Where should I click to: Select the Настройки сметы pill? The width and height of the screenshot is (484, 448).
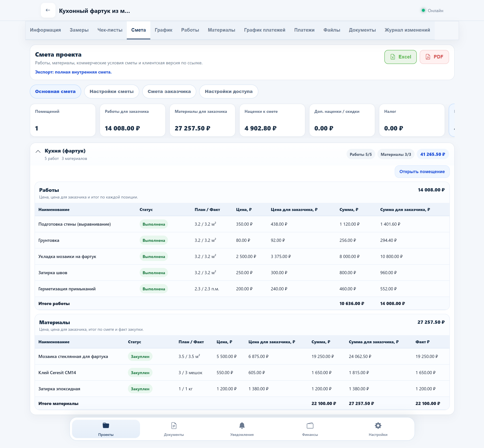[x=112, y=91]
